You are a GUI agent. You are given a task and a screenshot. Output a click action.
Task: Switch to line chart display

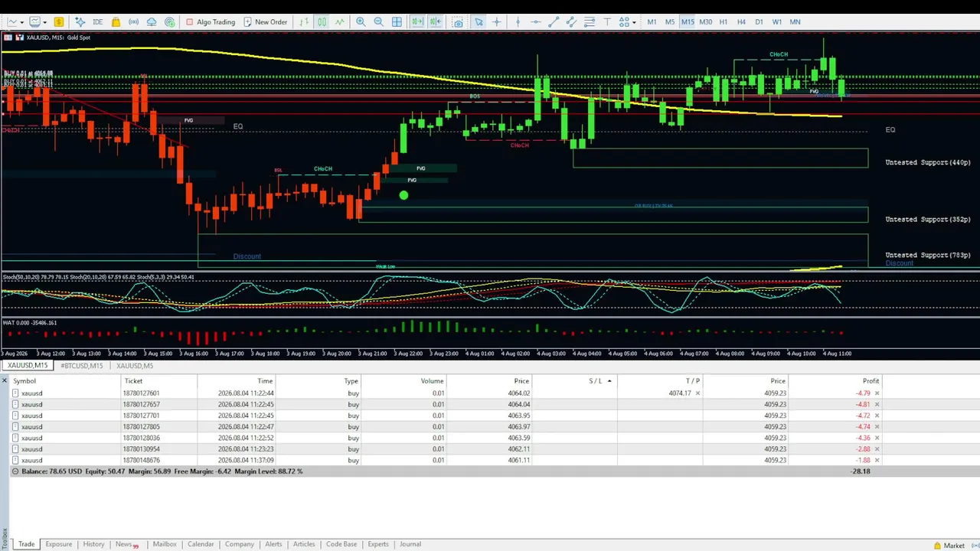(339, 22)
